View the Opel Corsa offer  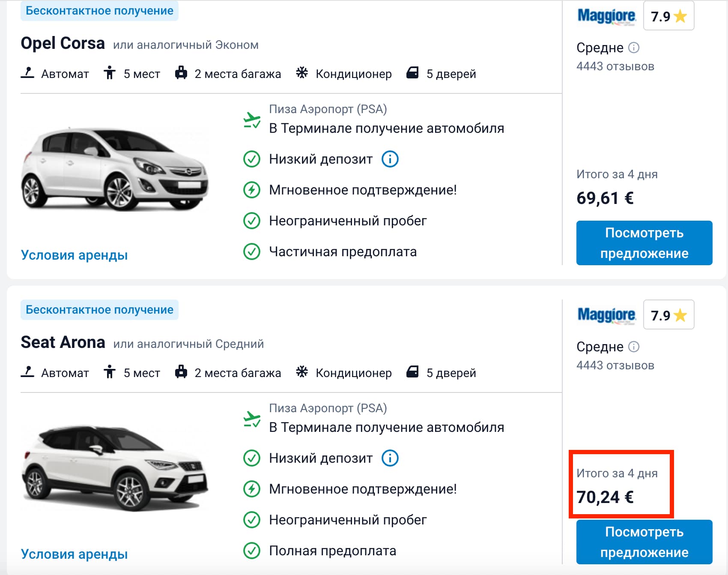click(644, 243)
